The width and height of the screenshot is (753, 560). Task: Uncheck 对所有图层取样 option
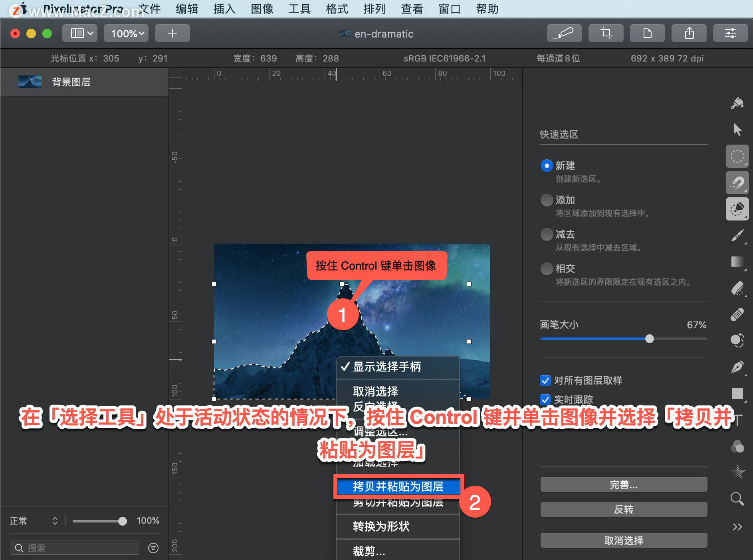pos(545,381)
